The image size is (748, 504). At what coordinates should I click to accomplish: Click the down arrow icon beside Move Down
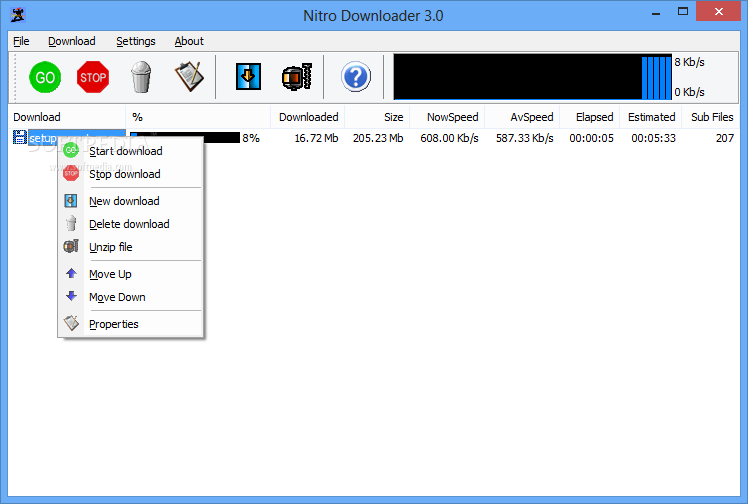point(71,296)
